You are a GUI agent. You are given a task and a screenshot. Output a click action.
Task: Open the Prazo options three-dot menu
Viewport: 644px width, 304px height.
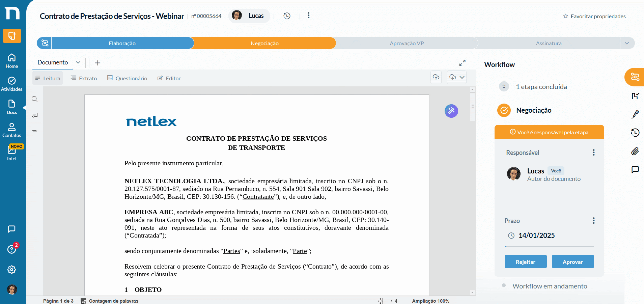coord(593,221)
